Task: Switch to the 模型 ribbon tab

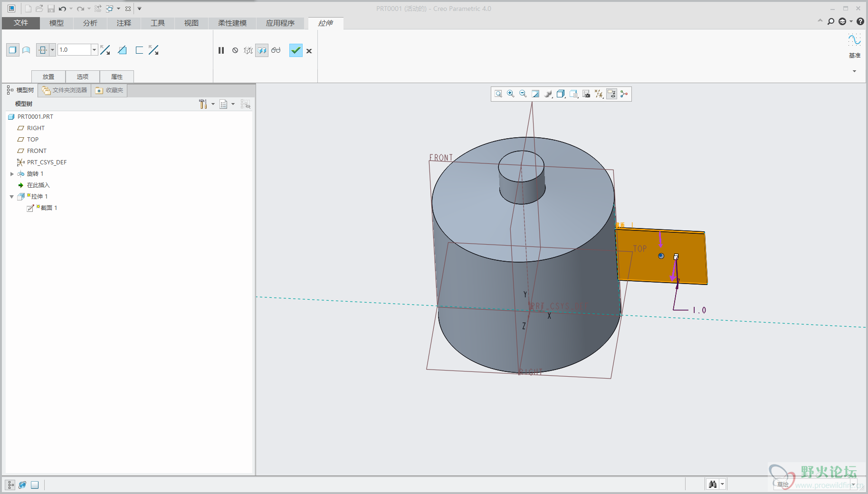Action: click(x=57, y=23)
